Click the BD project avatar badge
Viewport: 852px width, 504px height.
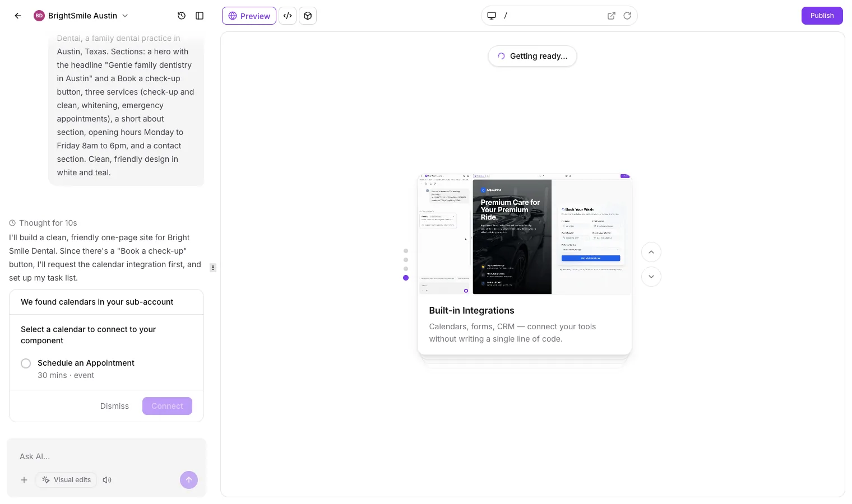point(39,16)
